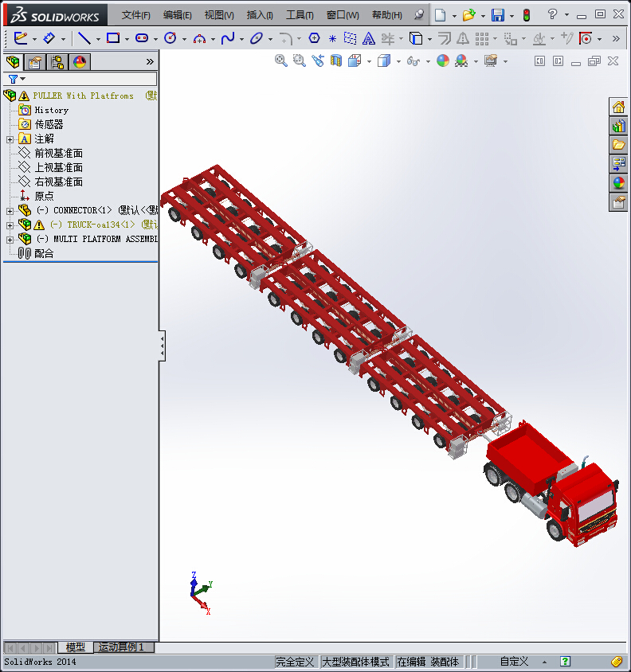Expand the 注解 tree node
Image resolution: width=631 pixels, height=672 pixels.
pos(10,139)
